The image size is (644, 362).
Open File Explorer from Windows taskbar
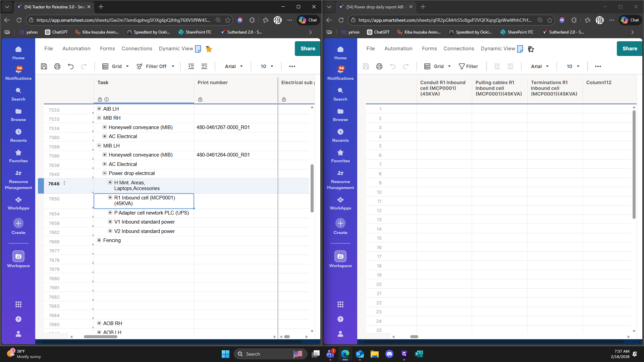(374, 354)
